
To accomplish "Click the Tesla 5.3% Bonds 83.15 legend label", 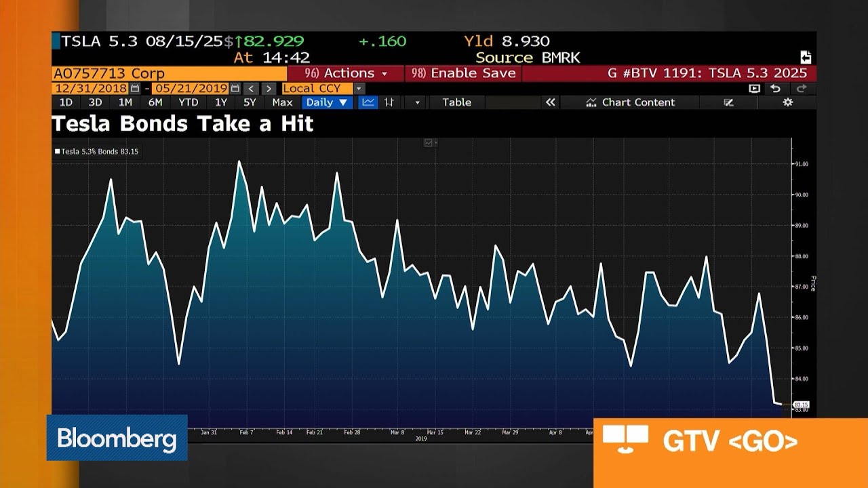I will pyautogui.click(x=100, y=152).
